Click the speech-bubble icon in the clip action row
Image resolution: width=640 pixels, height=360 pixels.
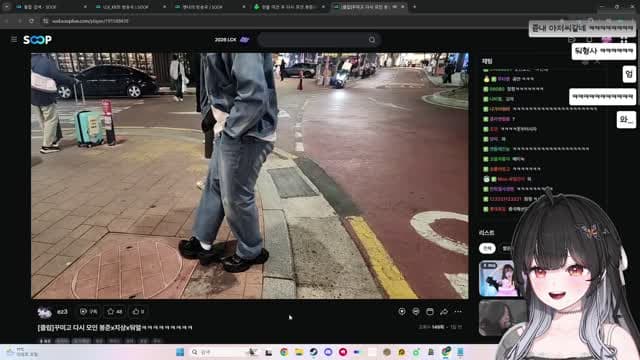(416, 311)
